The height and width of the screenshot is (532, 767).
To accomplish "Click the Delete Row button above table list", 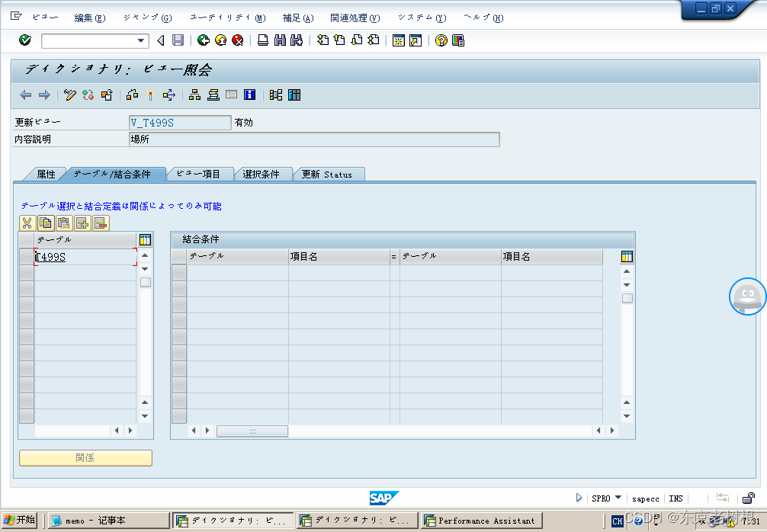I will click(101, 223).
